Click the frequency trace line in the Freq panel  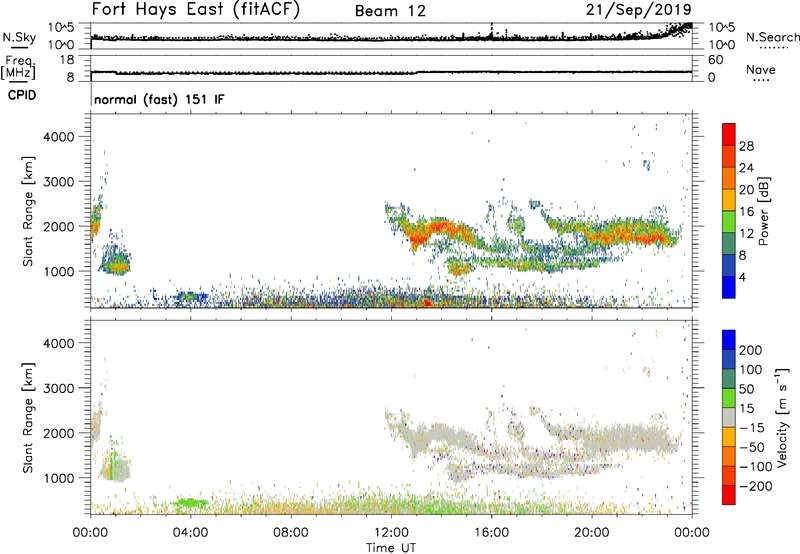(x=391, y=72)
